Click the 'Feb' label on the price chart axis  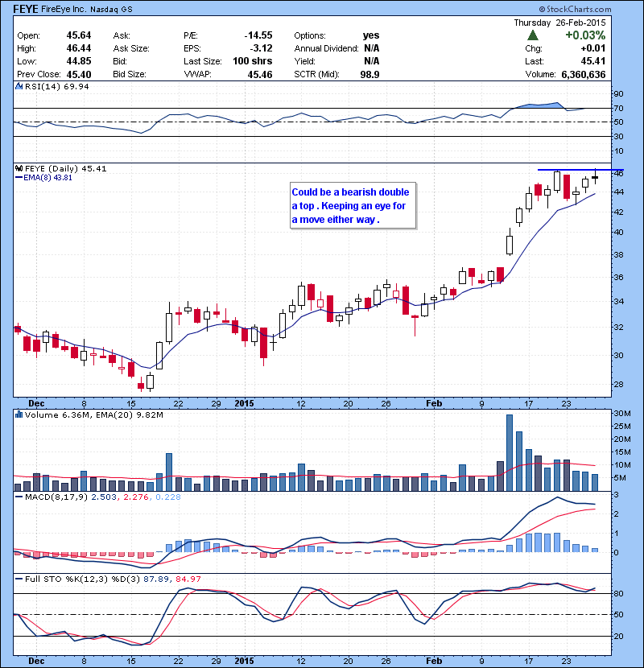tap(434, 403)
